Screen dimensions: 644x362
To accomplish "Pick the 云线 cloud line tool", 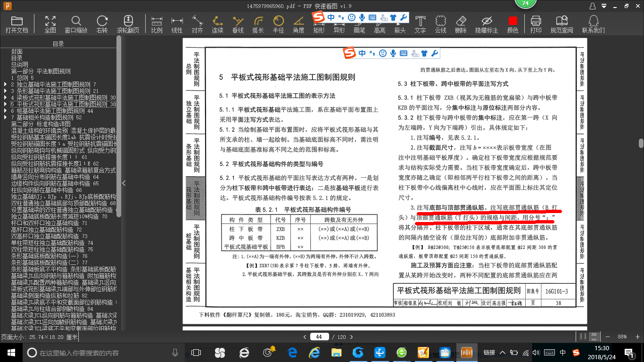I will (x=440, y=24).
